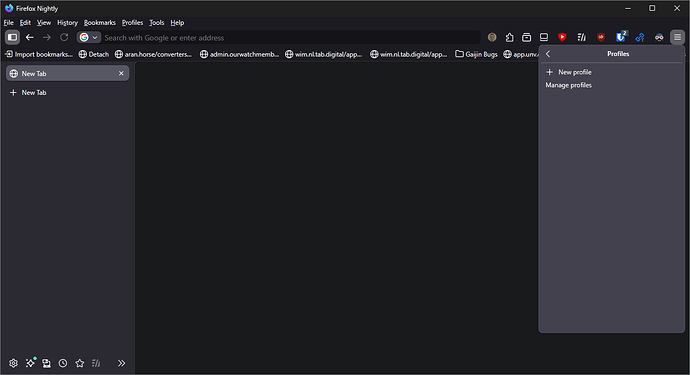Open the admin.ourwatchmemb bookmark
This screenshot has width=690, height=375.
pos(239,54)
